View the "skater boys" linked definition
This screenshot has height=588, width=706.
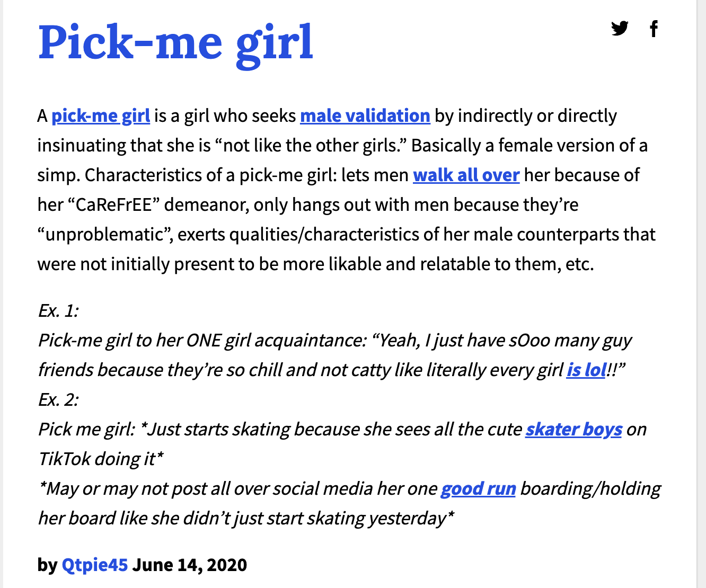point(573,430)
